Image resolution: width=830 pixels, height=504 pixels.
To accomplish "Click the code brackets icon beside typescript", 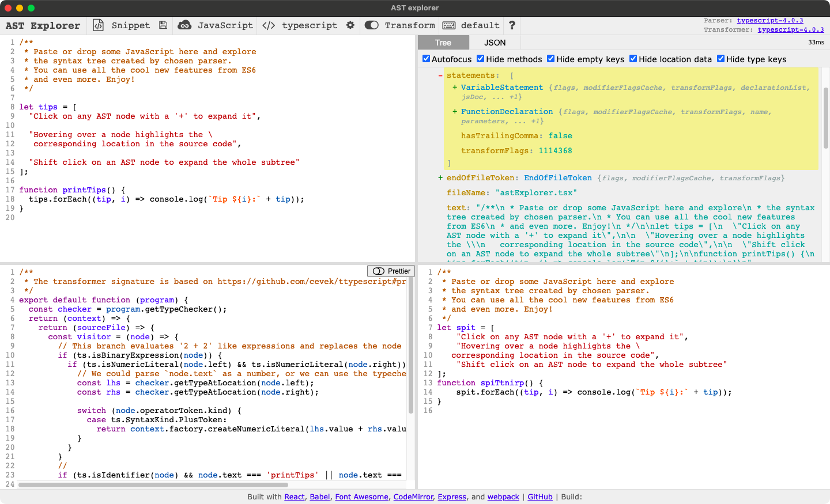I will tap(269, 25).
